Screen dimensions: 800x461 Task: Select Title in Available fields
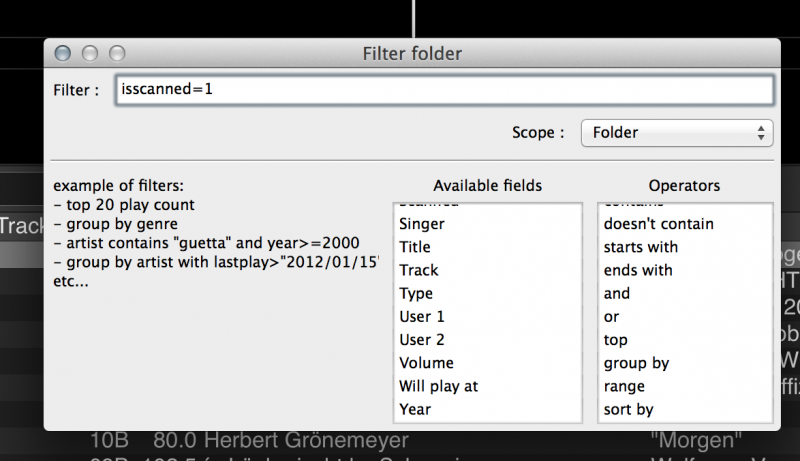415,247
